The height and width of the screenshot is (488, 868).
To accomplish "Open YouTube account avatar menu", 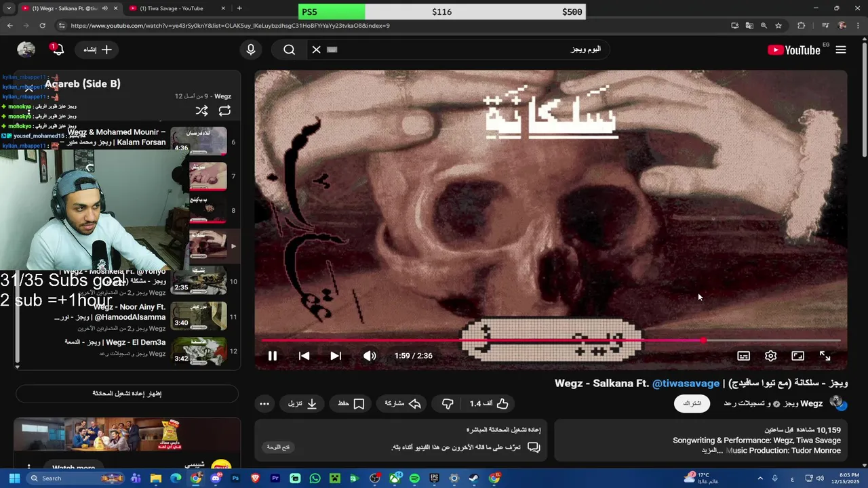I will click(26, 49).
